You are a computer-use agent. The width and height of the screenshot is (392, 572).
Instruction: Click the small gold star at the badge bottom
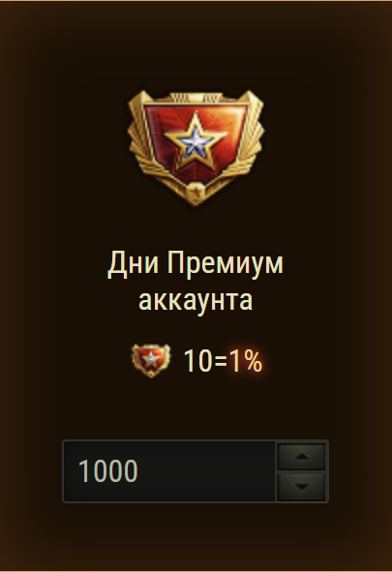coord(196,192)
